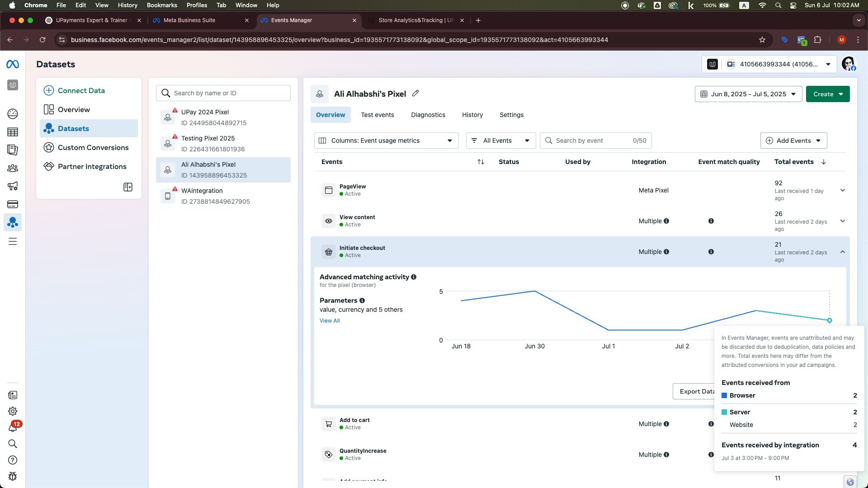Click info icon beside Parameters heading
868x488 pixels.
click(x=362, y=300)
